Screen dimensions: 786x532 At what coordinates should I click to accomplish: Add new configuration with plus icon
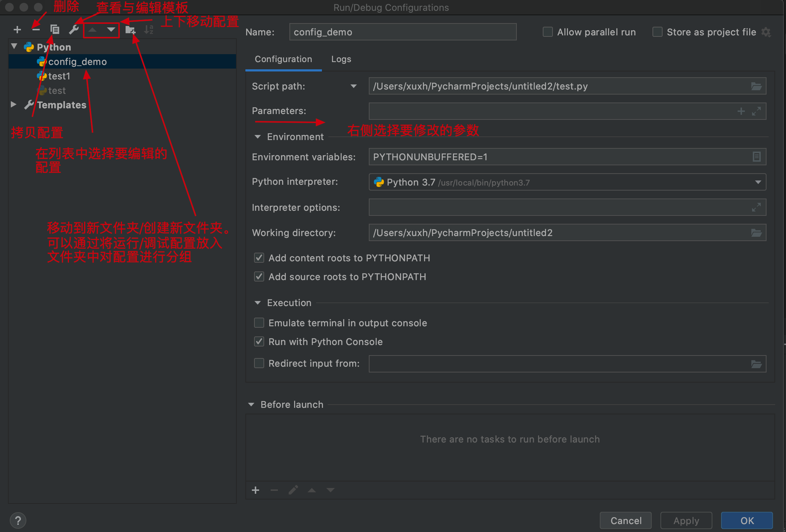[x=17, y=30]
